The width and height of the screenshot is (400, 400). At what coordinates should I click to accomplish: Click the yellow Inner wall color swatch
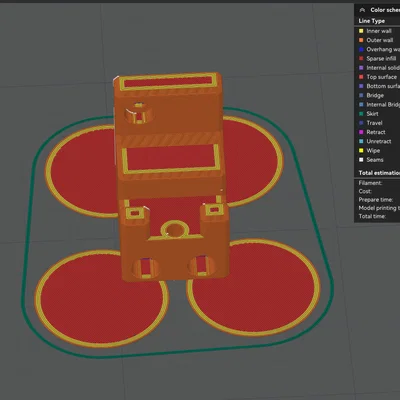pos(361,31)
